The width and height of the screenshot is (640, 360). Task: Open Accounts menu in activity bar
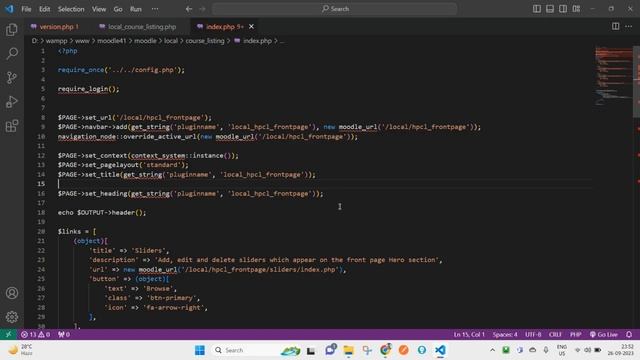coord(12,293)
